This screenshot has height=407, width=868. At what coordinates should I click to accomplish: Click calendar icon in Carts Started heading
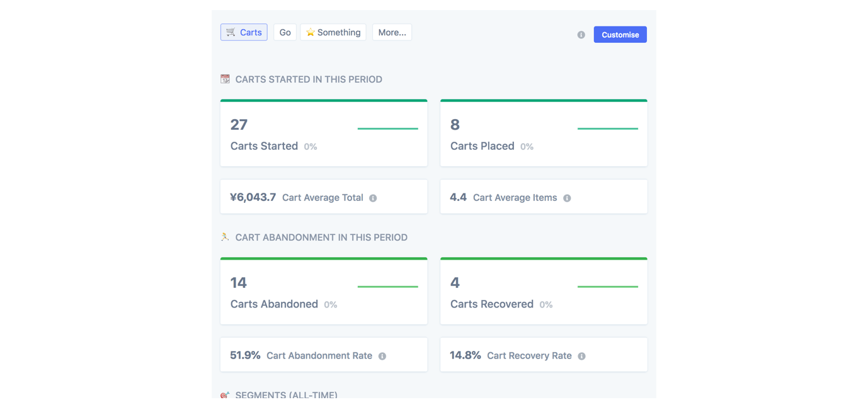225,79
